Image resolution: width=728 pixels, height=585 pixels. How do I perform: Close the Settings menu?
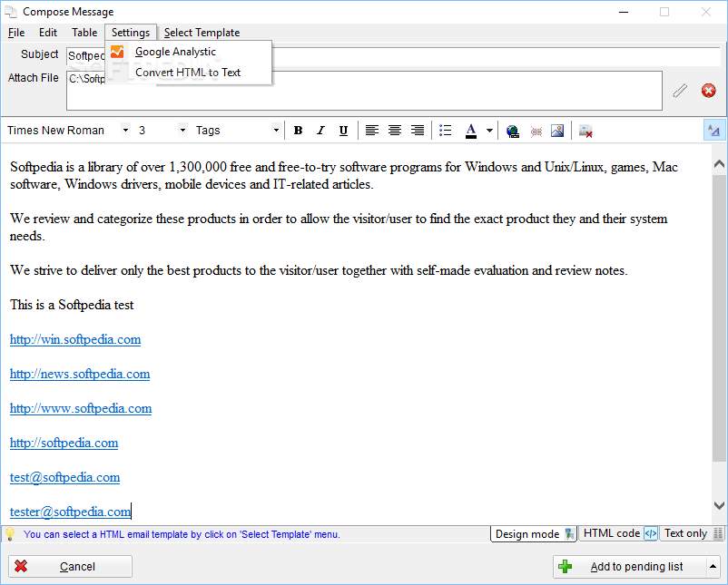coord(131,33)
